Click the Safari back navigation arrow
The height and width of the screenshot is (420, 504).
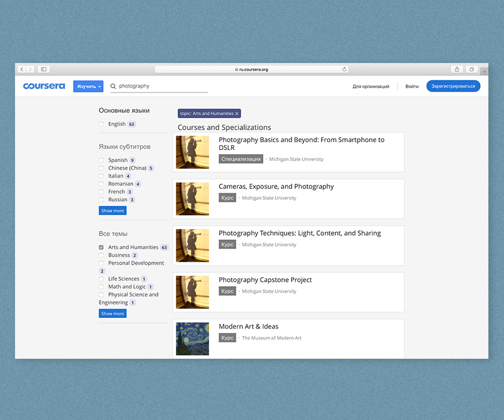[x=22, y=70]
